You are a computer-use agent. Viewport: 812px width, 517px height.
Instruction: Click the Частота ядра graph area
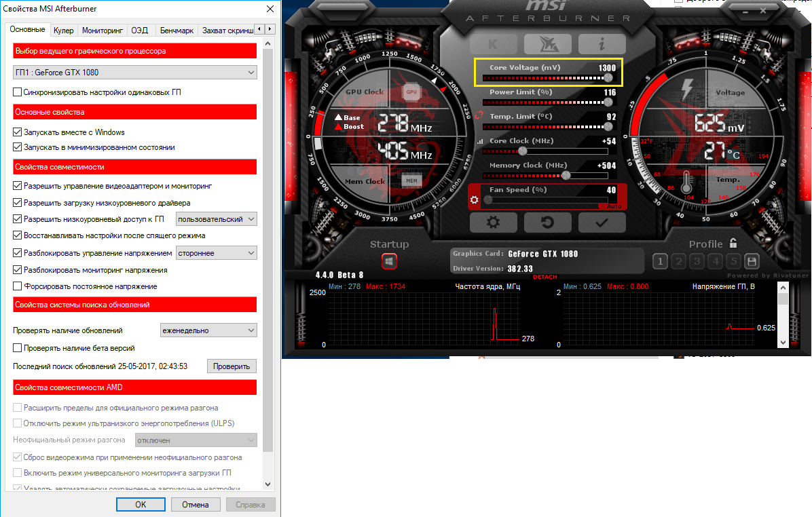click(424, 318)
